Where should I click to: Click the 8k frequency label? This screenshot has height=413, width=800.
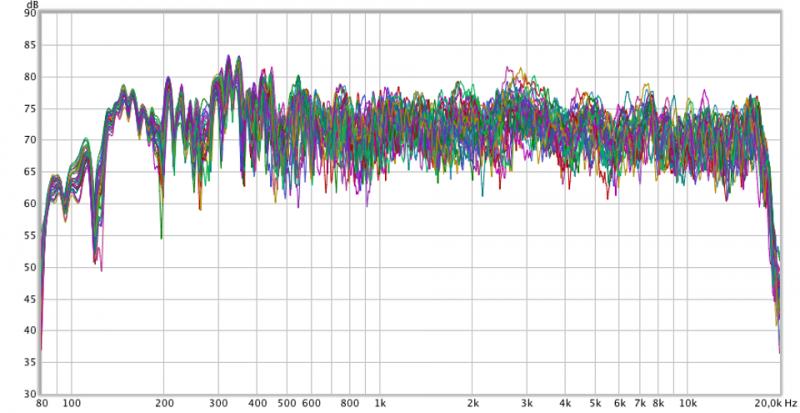658,403
